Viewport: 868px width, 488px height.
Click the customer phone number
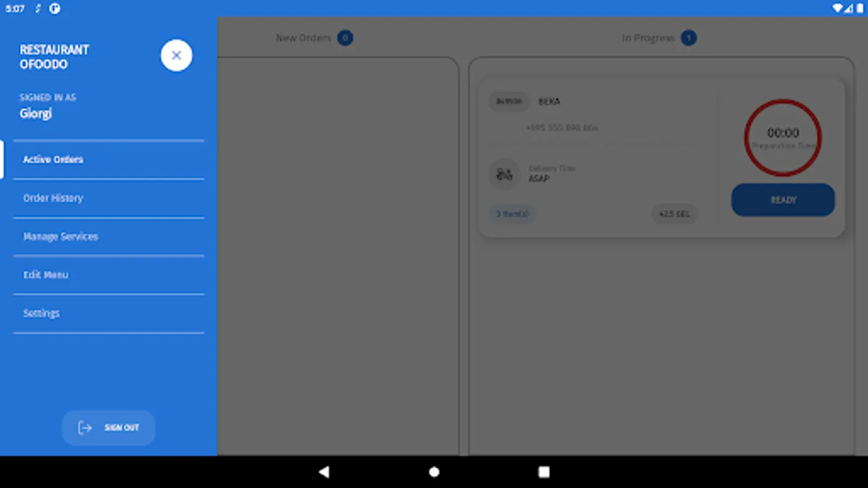click(562, 128)
